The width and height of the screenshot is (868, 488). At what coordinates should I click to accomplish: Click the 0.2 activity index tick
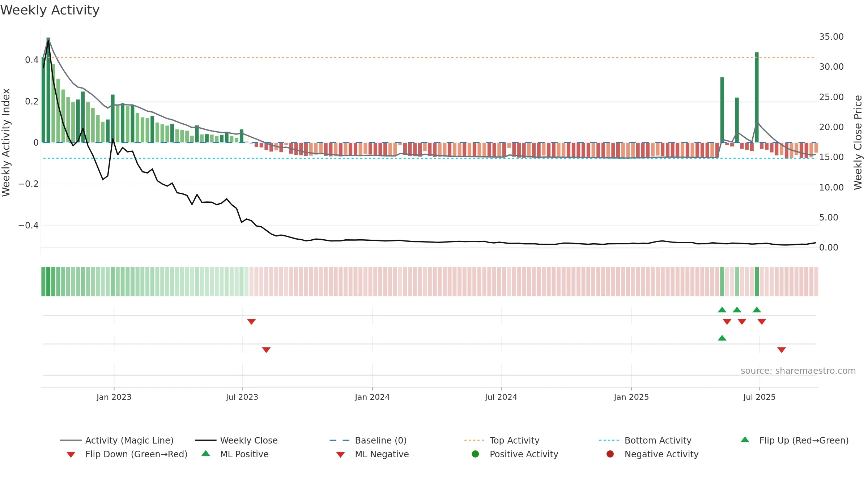click(31, 101)
